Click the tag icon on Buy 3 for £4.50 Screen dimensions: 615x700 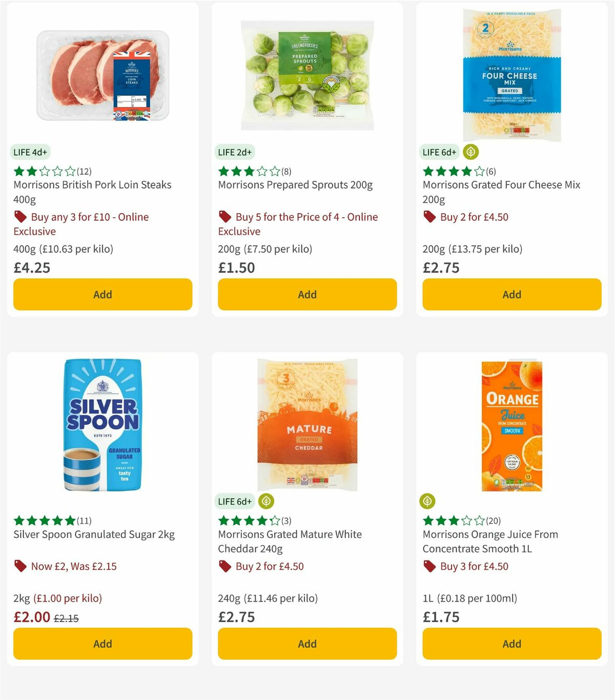[429, 566]
